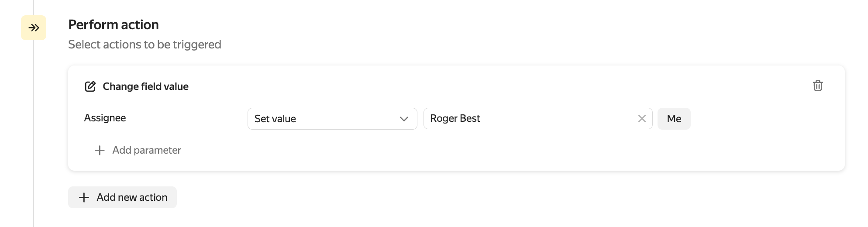Expand the Set value dropdown chevron
This screenshot has height=227, width=868.
(x=404, y=119)
